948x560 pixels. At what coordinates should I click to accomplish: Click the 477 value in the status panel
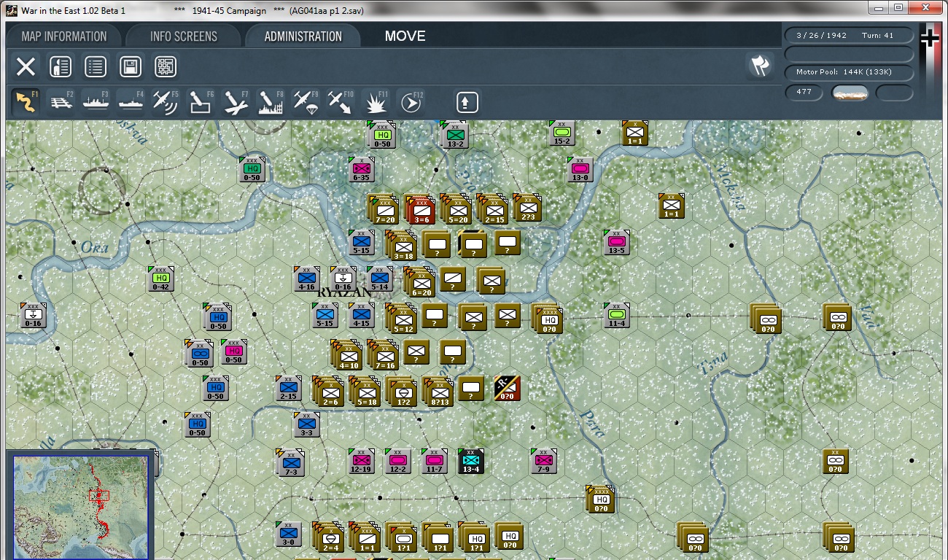pos(804,93)
